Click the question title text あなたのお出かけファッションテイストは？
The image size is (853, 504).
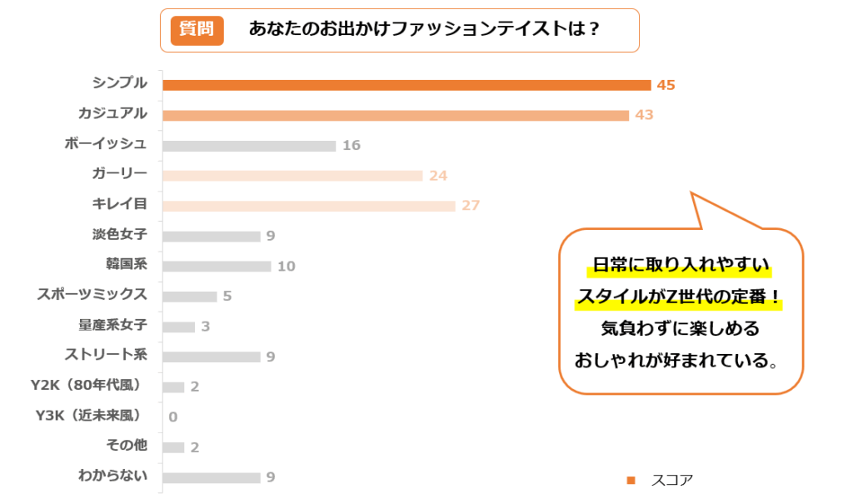click(425, 29)
